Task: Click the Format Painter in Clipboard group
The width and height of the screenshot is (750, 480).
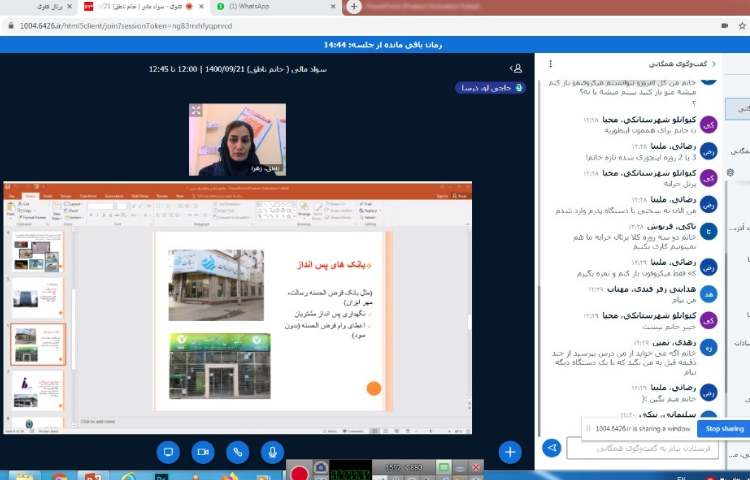Action: [x=33, y=218]
